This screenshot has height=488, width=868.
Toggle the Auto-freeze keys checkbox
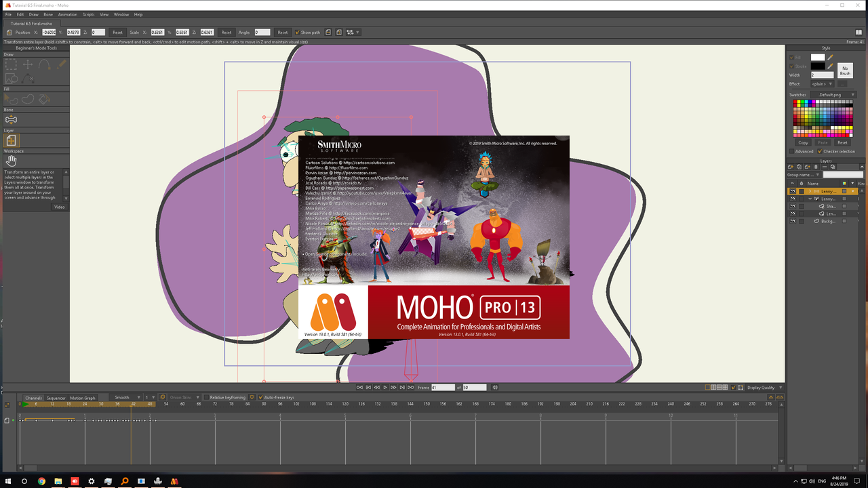click(260, 397)
